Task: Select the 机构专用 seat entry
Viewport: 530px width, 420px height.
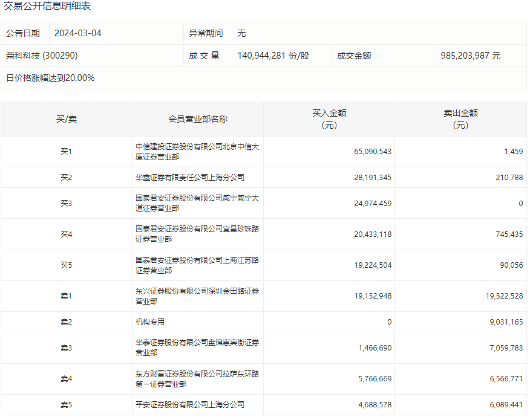Action: pyautogui.click(x=150, y=322)
